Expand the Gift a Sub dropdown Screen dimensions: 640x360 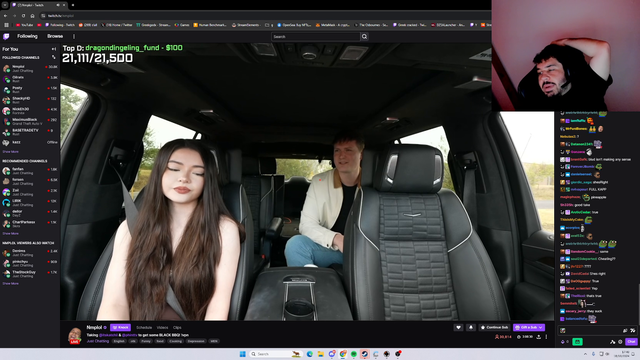(541, 327)
